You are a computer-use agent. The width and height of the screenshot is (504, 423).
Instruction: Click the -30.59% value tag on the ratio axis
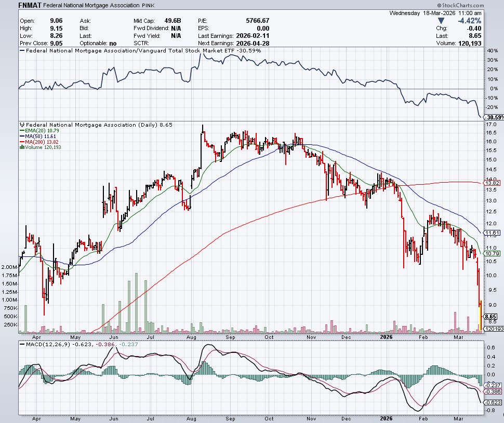494,117
